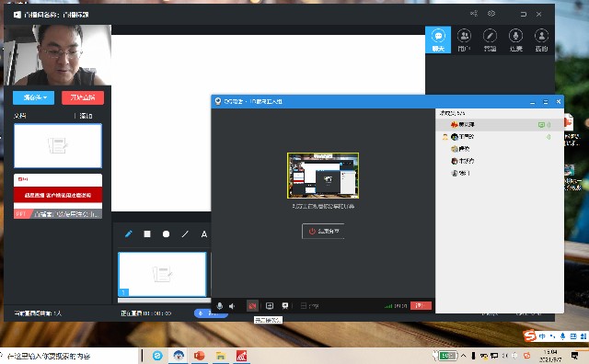The width and height of the screenshot is (589, 364).
Task: Click the stop sharing button with power icon
Action: click(x=323, y=231)
